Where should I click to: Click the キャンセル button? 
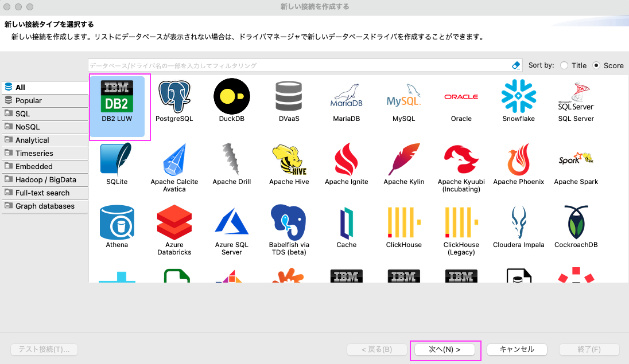(517, 350)
